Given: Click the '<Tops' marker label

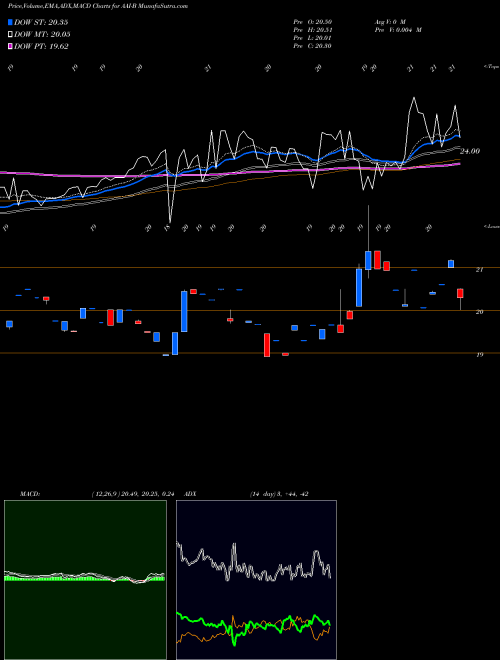Looking at the screenshot, I should tap(491, 67).
